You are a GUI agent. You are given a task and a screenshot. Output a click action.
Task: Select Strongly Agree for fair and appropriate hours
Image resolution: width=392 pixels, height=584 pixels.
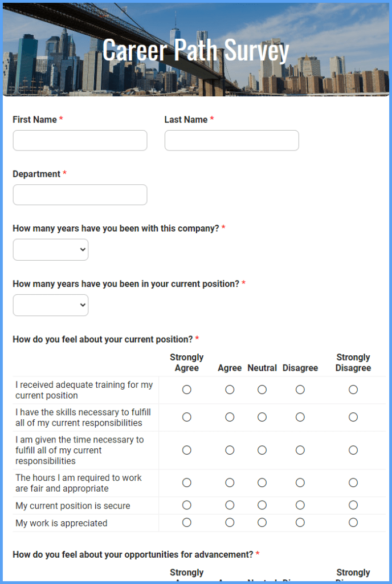pos(186,482)
